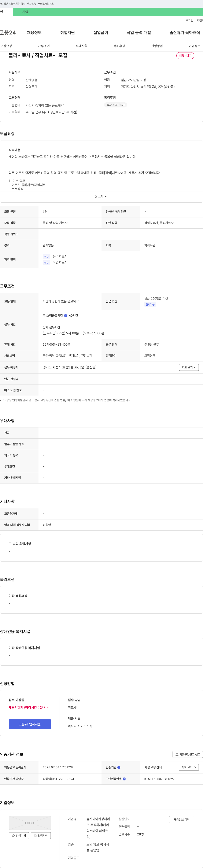Jump to 근무조건 section tab
203x868 pixels.
(44, 46)
